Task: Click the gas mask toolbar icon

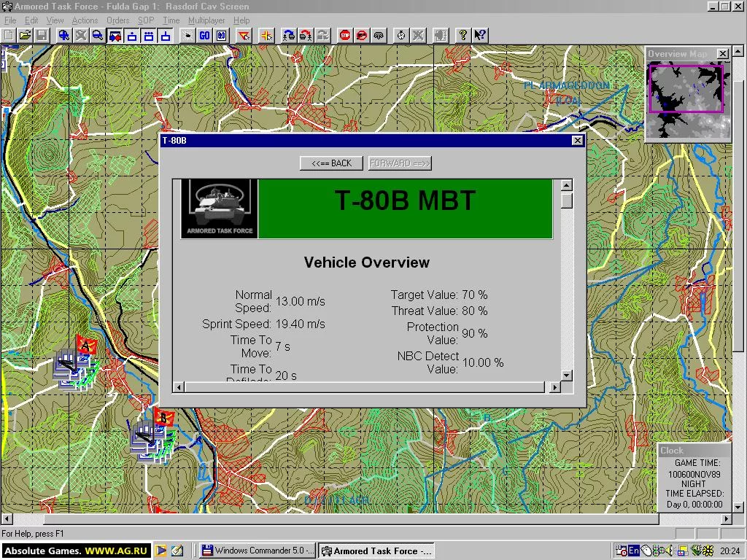Action: 379,35
